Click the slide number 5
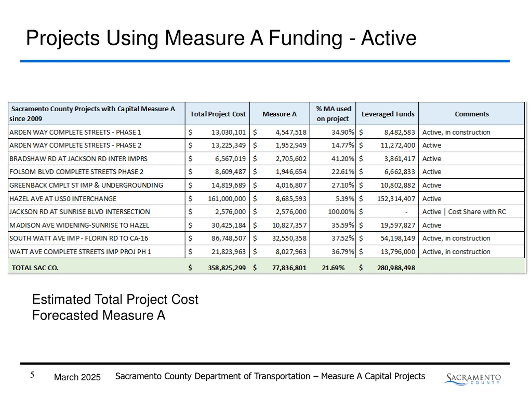The image size is (532, 399). pyautogui.click(x=32, y=375)
